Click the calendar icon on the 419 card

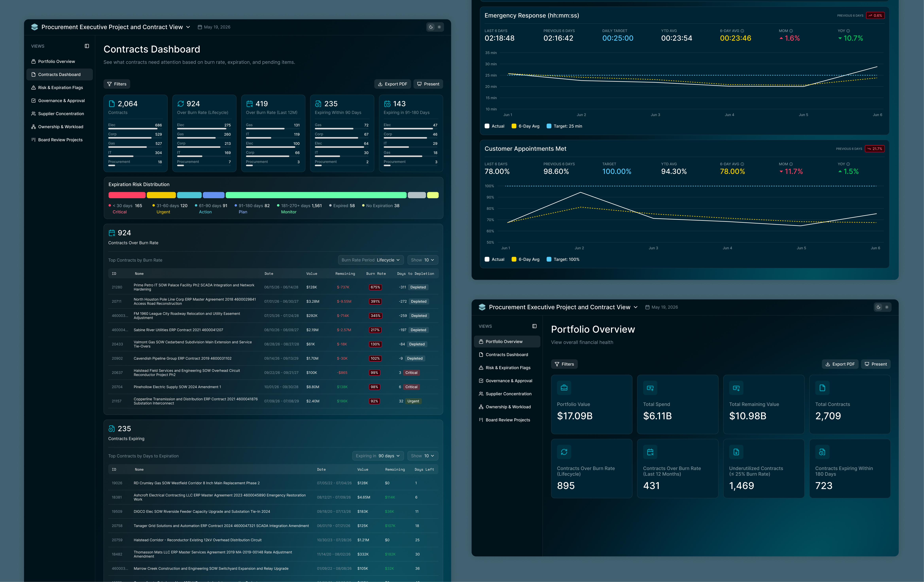tap(249, 104)
